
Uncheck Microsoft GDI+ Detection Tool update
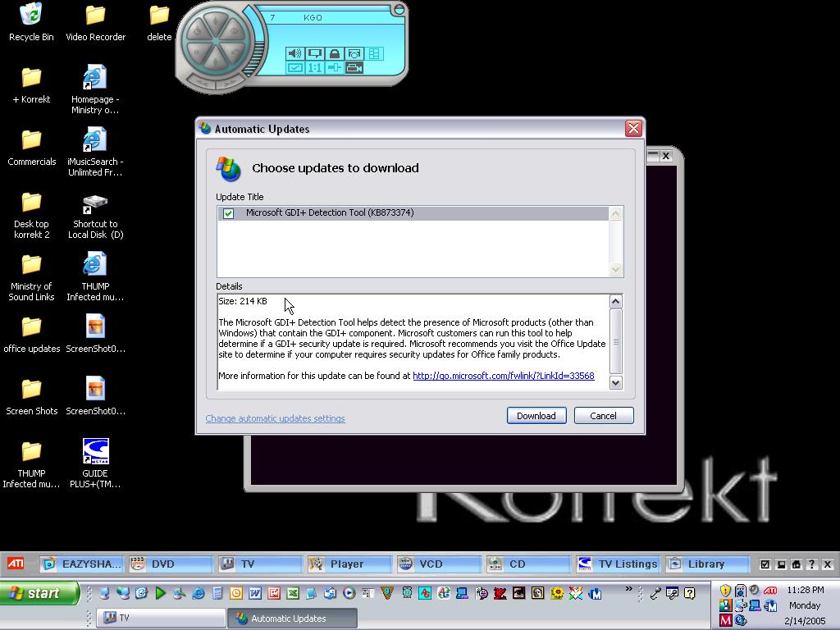[x=229, y=213]
